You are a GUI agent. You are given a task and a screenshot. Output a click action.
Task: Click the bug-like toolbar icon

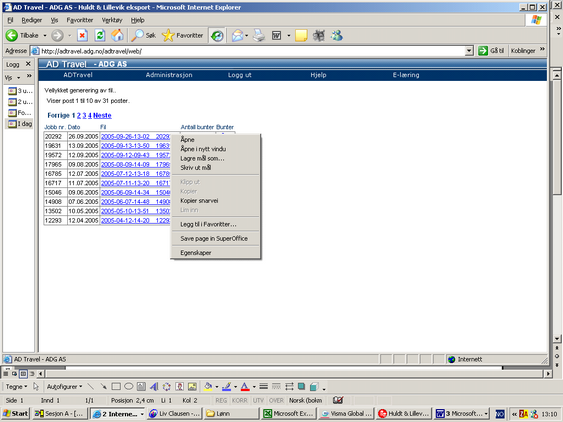tap(319, 36)
